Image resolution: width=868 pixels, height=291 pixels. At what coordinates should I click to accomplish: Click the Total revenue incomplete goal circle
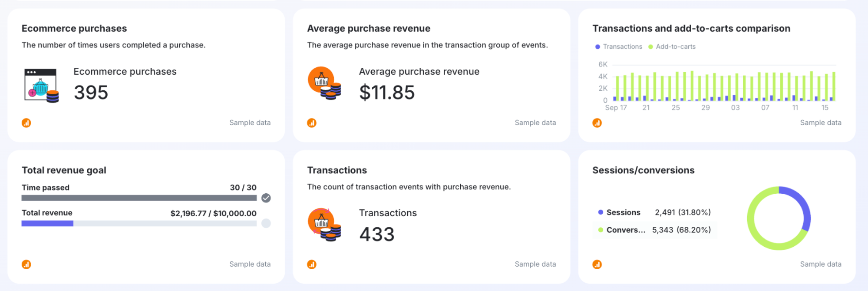click(266, 223)
